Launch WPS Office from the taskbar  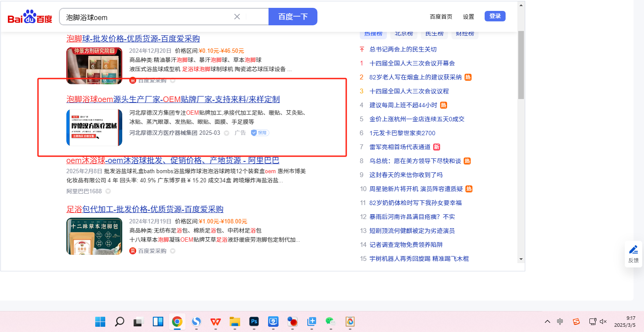[216, 322]
